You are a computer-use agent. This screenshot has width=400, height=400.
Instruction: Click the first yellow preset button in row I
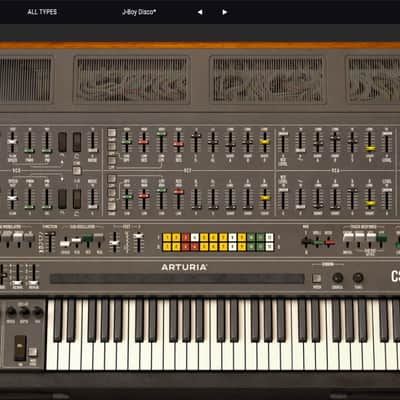pyautogui.click(x=167, y=237)
